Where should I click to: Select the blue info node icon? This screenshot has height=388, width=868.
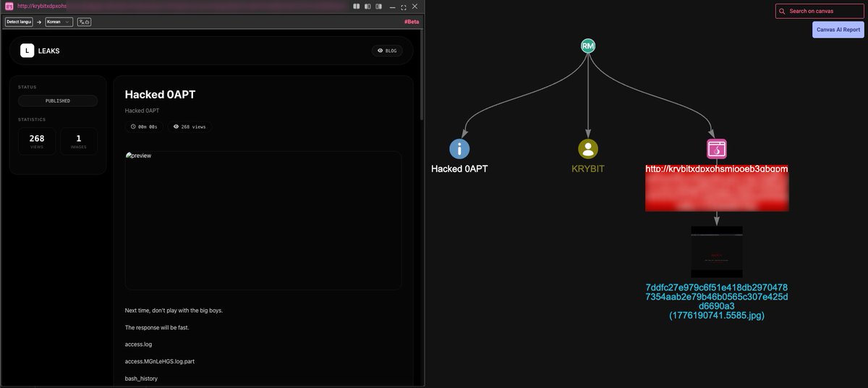(x=459, y=149)
